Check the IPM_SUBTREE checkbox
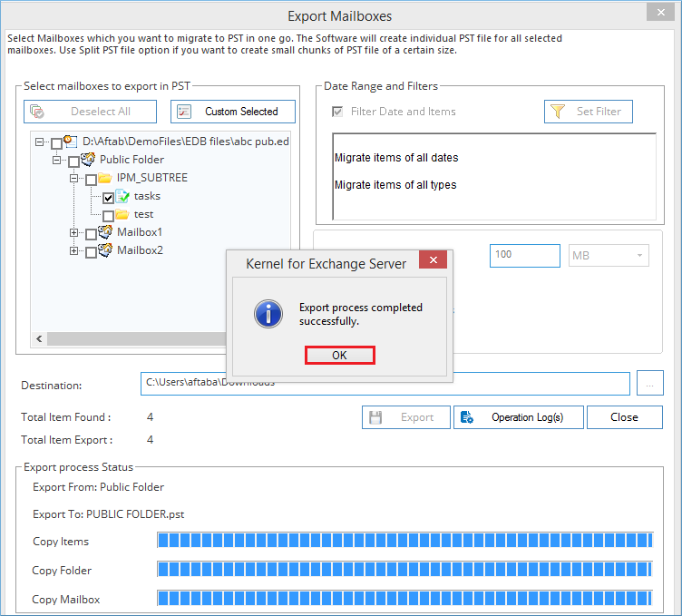This screenshot has width=682, height=616. (91, 180)
